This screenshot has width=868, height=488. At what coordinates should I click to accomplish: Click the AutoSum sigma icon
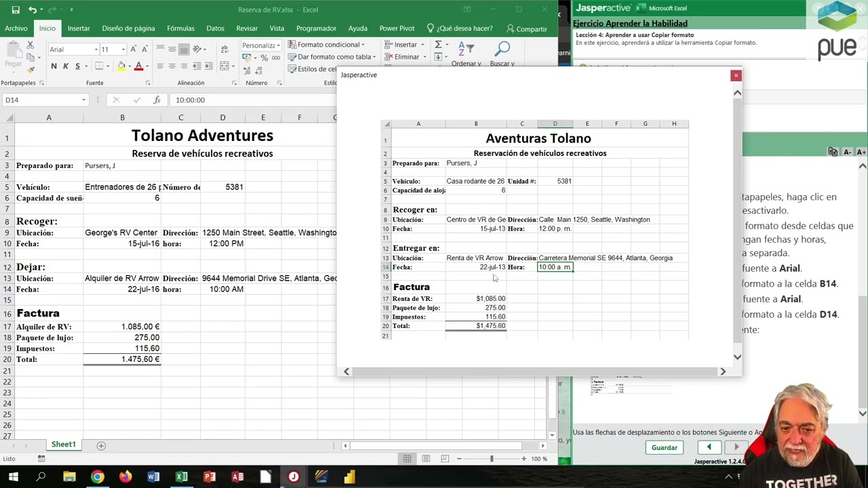438,45
